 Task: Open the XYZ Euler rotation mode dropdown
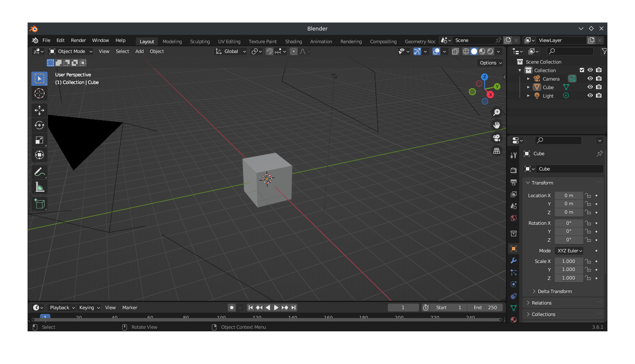[x=569, y=251]
